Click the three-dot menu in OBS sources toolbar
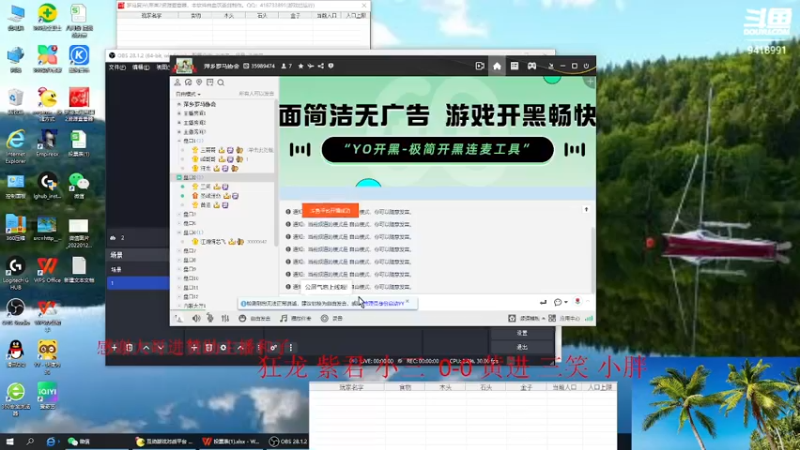 [291, 347]
